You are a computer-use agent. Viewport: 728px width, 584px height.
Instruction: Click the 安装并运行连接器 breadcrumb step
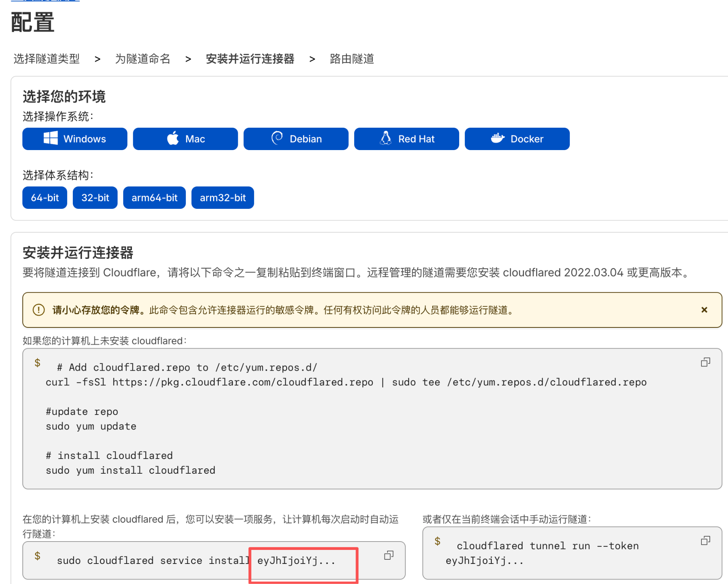(250, 59)
